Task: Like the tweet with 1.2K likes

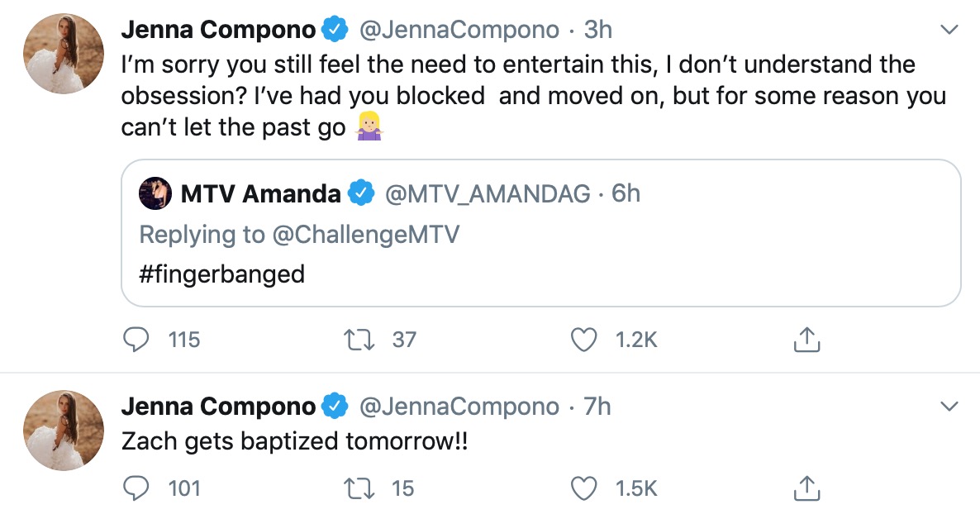Action: [x=585, y=339]
